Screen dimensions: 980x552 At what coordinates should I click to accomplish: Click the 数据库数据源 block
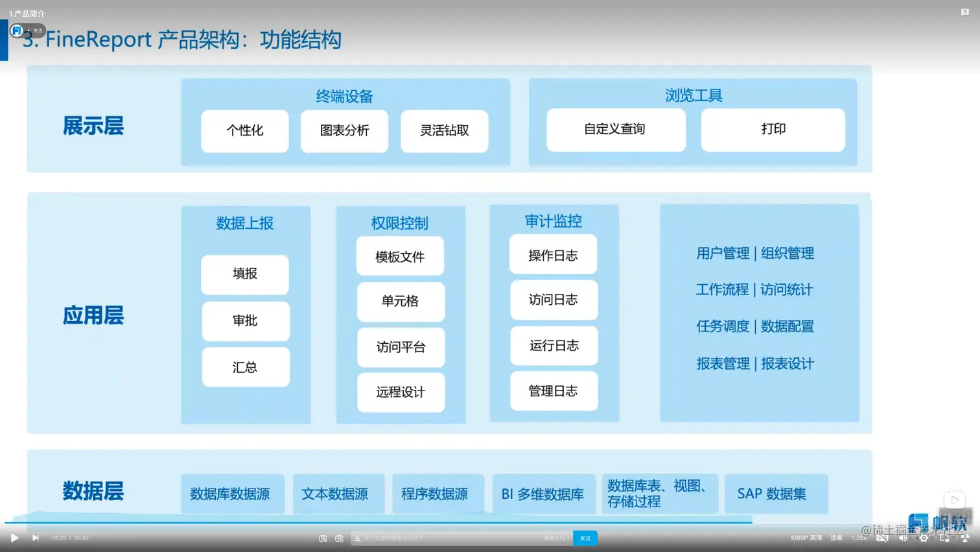(x=232, y=494)
